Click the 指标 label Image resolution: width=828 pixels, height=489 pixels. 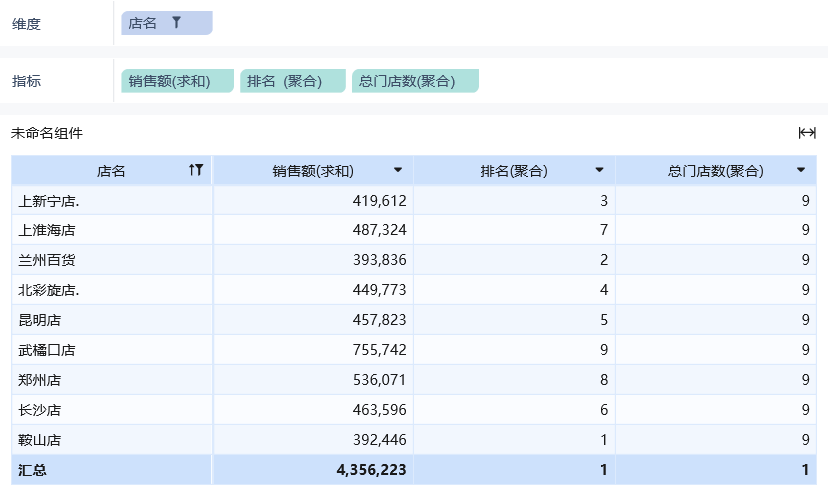[x=27, y=81]
